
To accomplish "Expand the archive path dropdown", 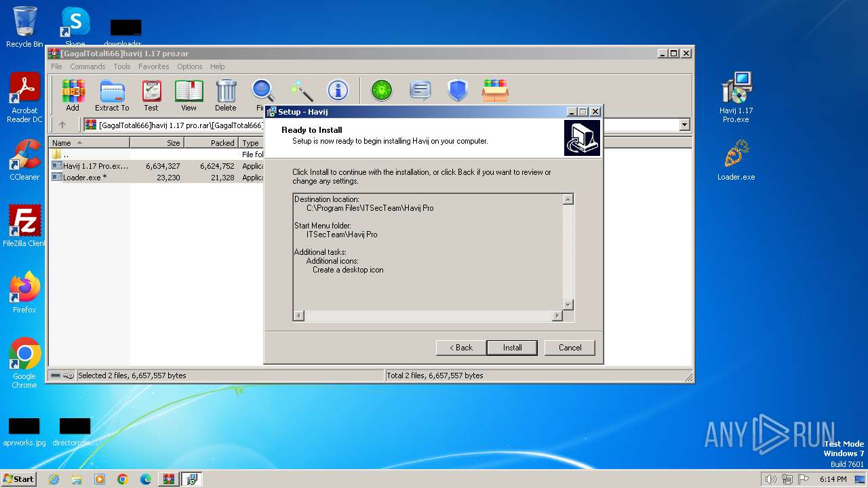I will [684, 125].
